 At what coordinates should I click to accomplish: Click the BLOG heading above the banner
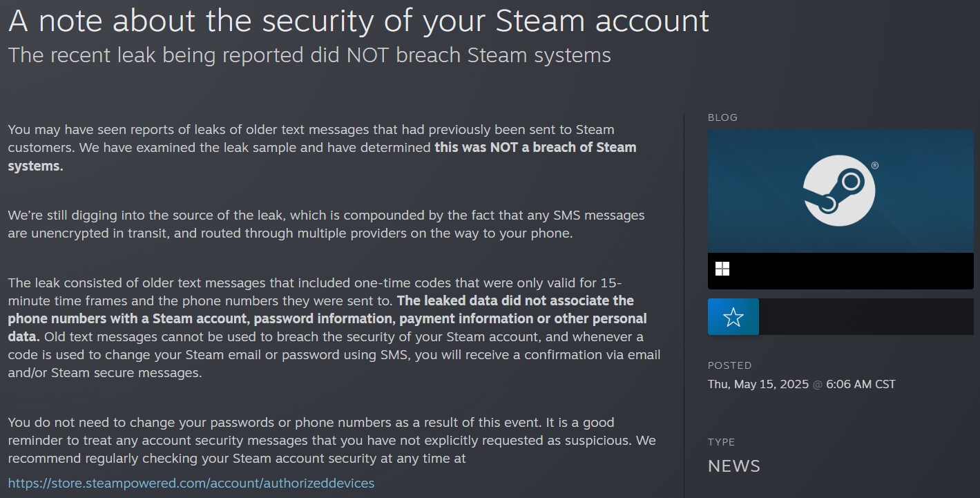click(x=722, y=117)
